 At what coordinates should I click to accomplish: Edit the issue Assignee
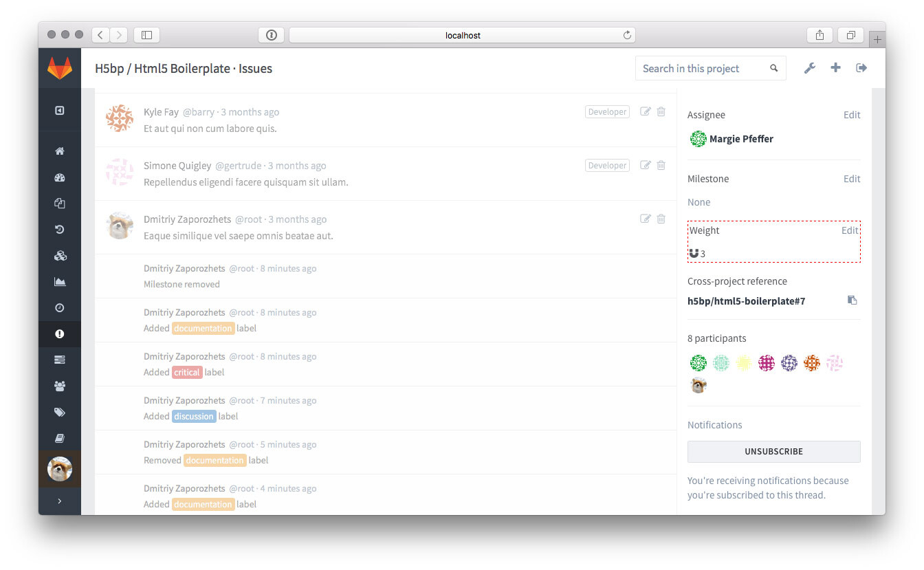[852, 115]
